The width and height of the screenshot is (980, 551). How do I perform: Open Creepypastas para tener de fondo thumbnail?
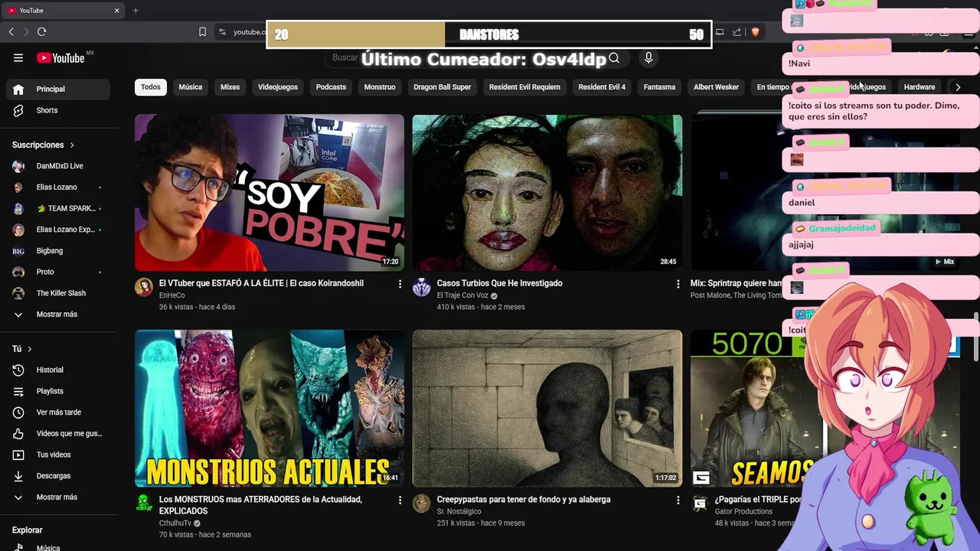coord(547,409)
